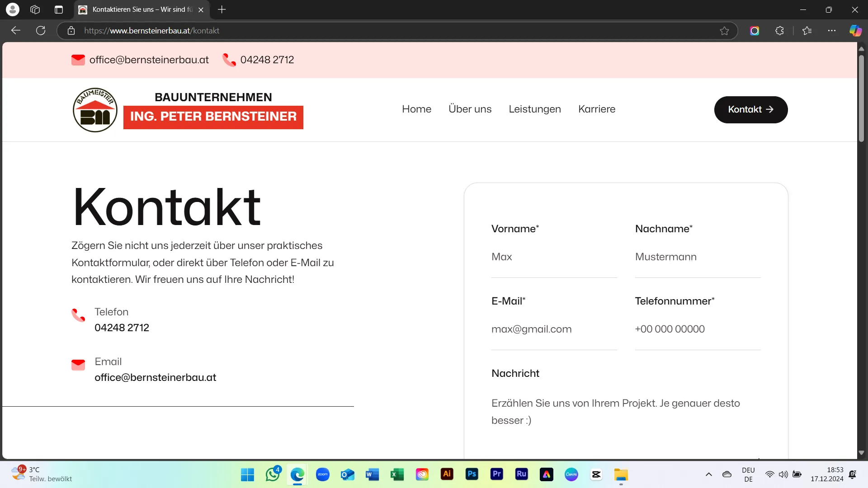This screenshot has width=868, height=488.
Task: Focus the Nachname input field
Action: pos(698,257)
